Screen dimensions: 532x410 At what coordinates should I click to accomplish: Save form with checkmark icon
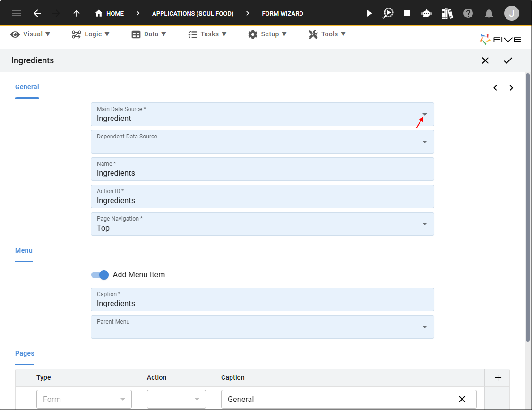(x=507, y=60)
